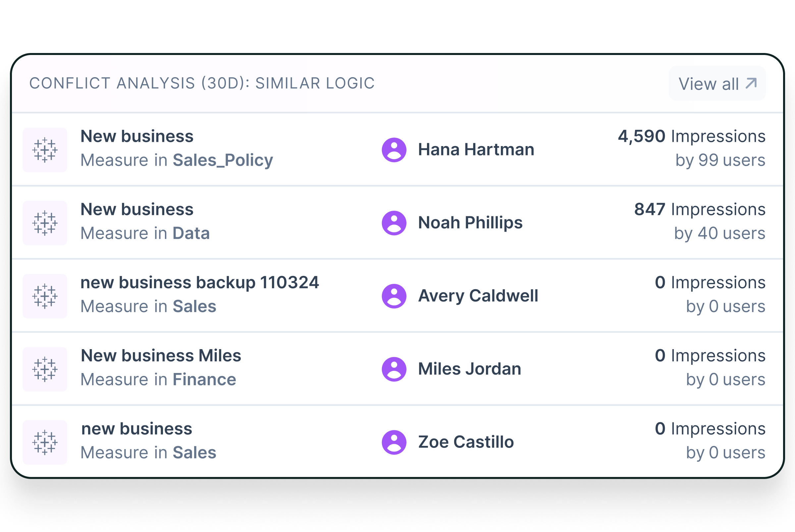Select Noah Phillips' profile avatar
Screen dimensions: 795x532
[x=394, y=222]
